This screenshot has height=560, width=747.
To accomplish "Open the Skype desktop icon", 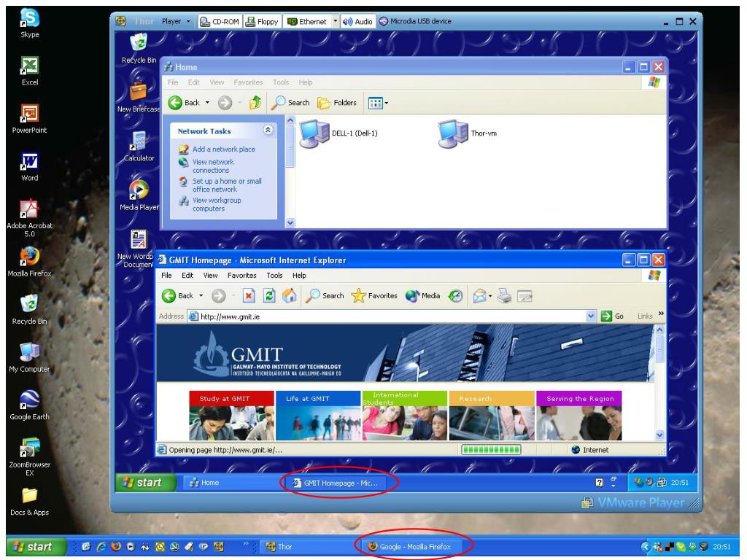I will click(29, 23).
